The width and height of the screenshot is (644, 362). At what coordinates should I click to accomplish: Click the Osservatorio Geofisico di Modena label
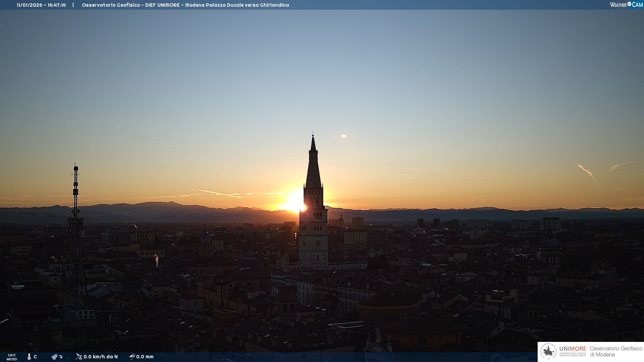pyautogui.click(x=616, y=352)
